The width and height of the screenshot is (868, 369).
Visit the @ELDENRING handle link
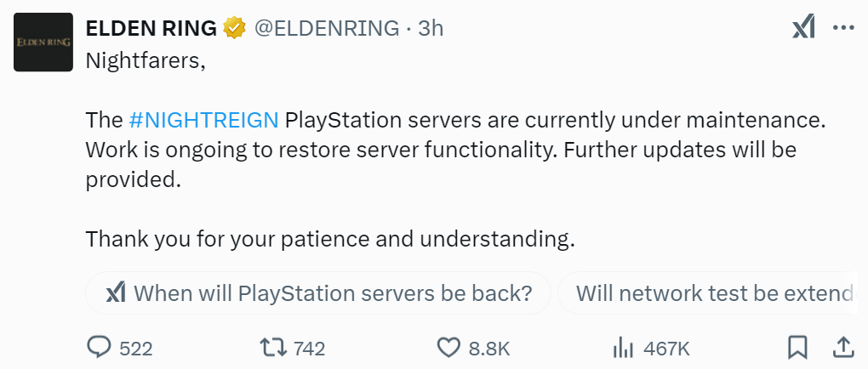point(327,28)
